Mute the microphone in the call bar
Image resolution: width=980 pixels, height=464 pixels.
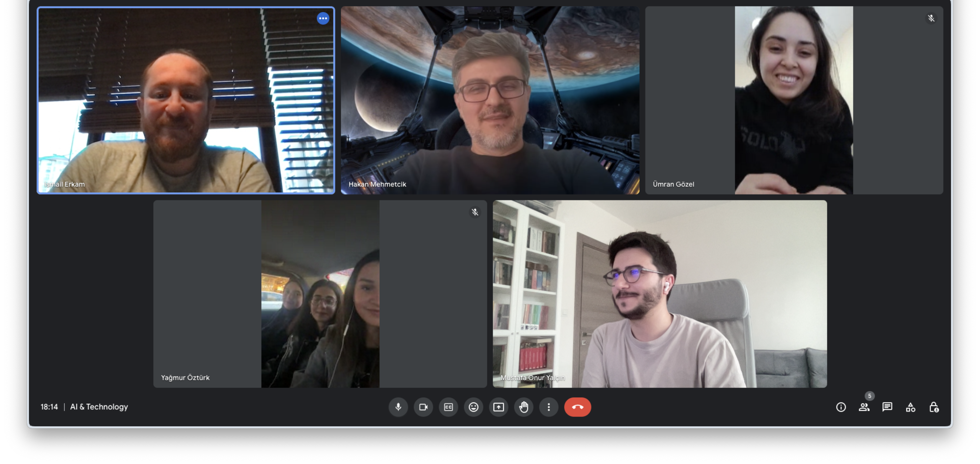[398, 407]
